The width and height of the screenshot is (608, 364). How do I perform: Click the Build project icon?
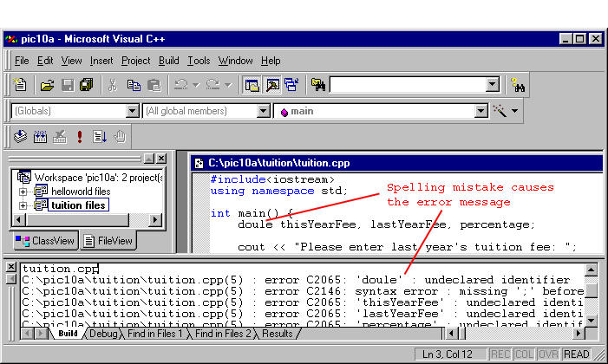pyautogui.click(x=40, y=136)
